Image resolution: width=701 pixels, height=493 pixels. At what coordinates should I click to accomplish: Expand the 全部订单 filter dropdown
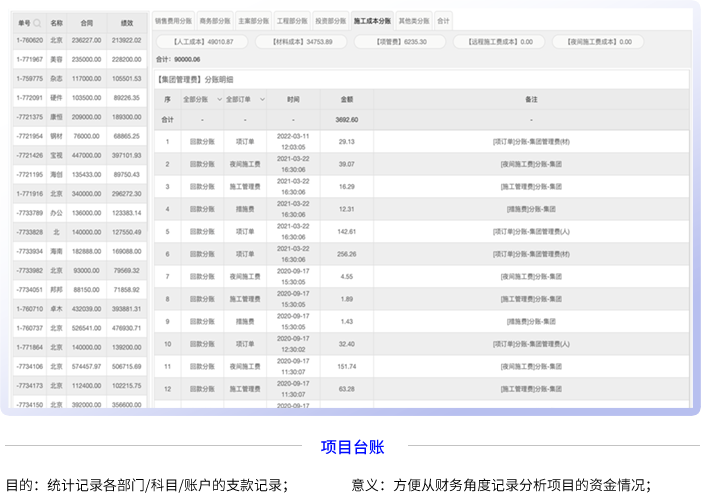click(244, 100)
